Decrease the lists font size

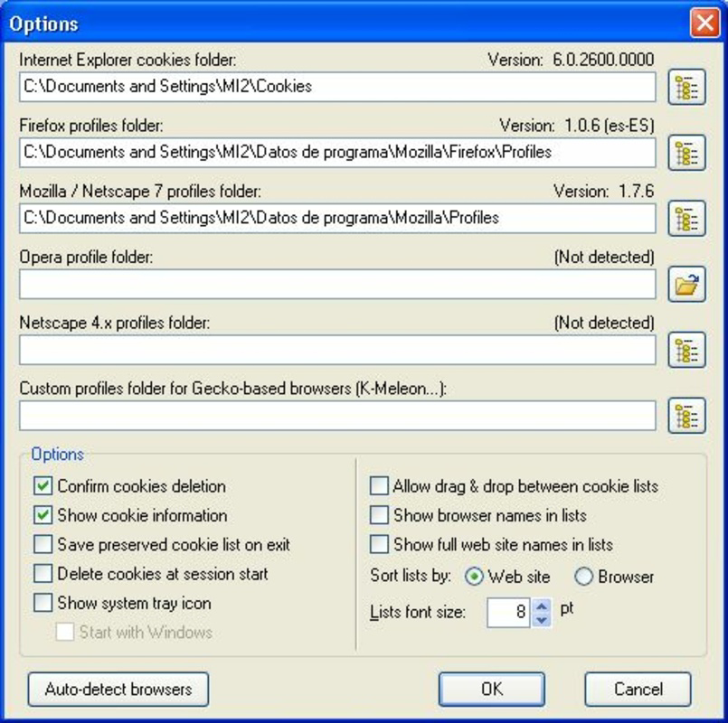542,620
